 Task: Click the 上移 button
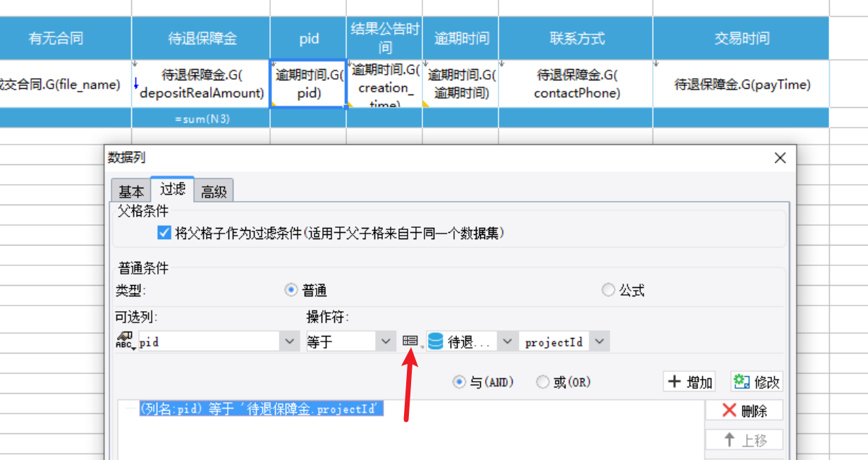(x=744, y=440)
